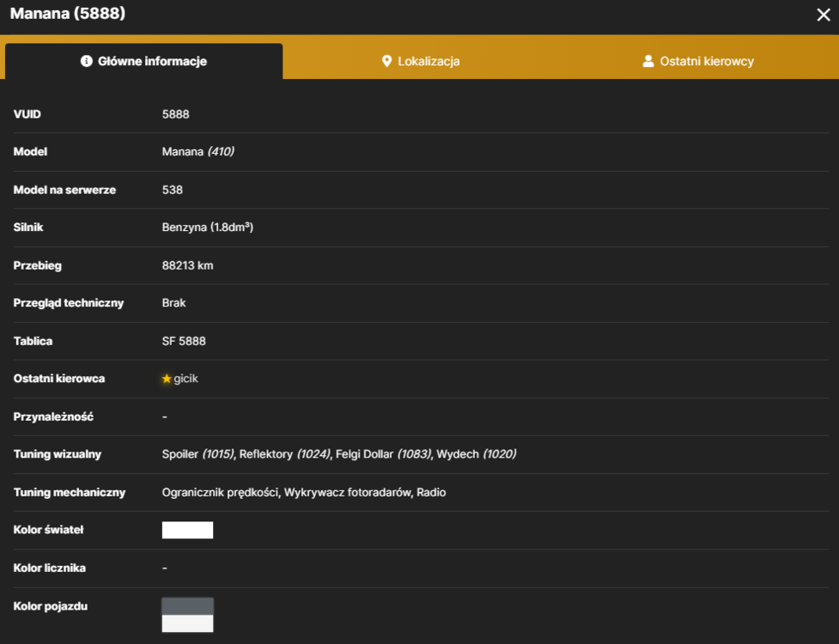Click the Tablica row label
This screenshot has width=839, height=644.
(x=33, y=341)
